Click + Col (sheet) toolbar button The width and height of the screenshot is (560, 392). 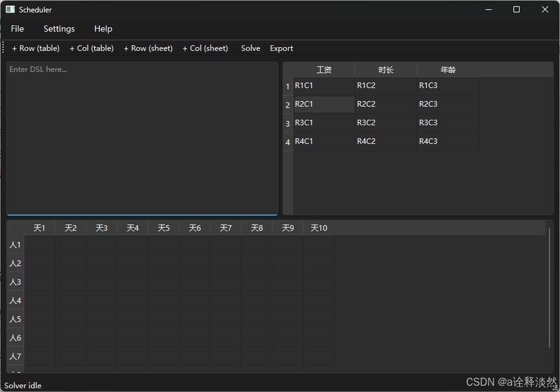(205, 48)
